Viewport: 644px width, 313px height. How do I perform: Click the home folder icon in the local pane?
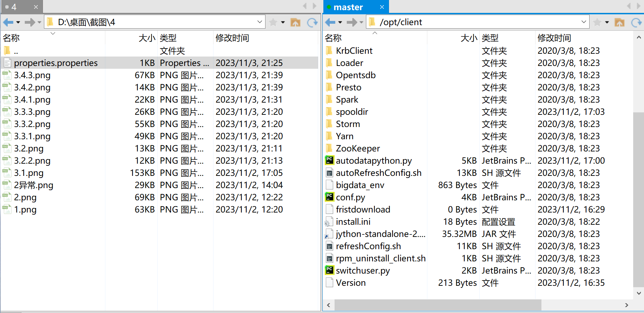(x=295, y=22)
